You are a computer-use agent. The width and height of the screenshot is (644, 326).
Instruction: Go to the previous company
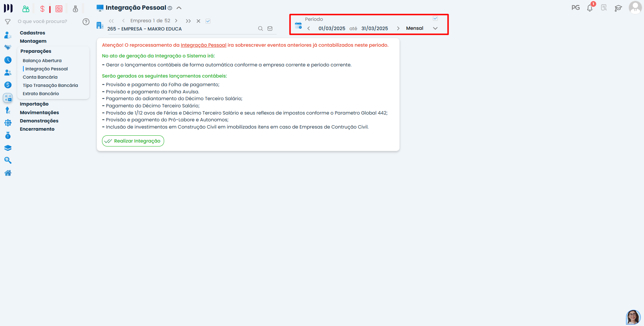[x=123, y=21]
